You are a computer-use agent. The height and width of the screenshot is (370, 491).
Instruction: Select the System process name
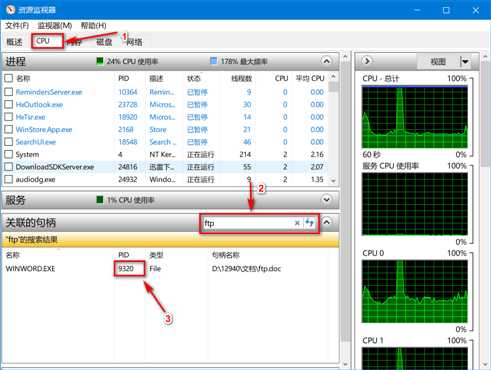(27, 154)
